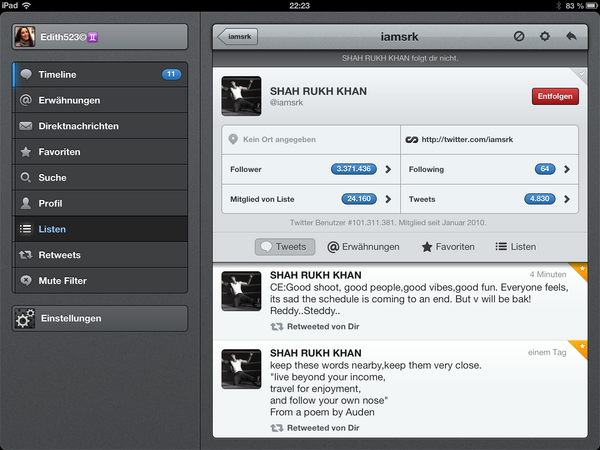Image resolution: width=600 pixels, height=450 pixels.
Task: Click the 'Twitter Benutzer #101.311.381' info line
Action: (388, 223)
